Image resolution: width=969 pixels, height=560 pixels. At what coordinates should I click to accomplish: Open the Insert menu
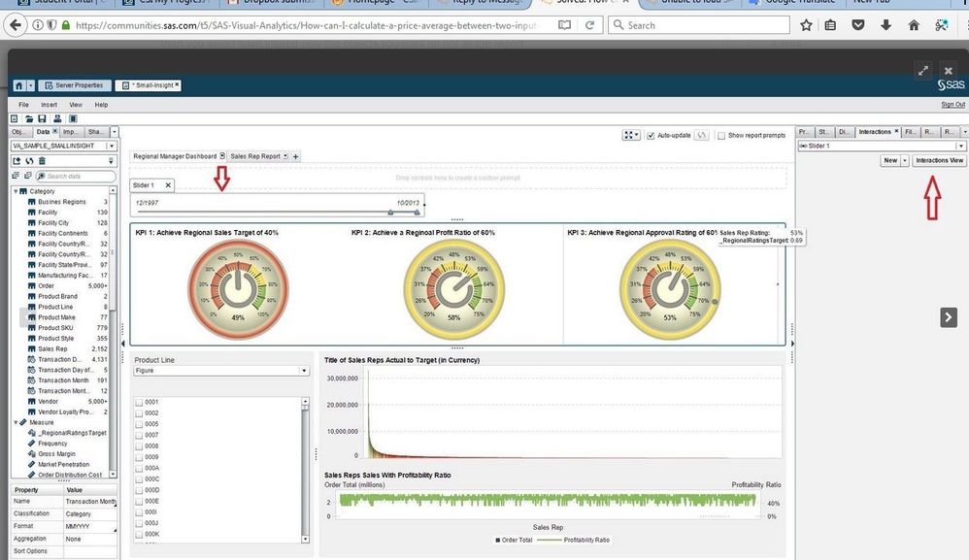pyautogui.click(x=49, y=105)
